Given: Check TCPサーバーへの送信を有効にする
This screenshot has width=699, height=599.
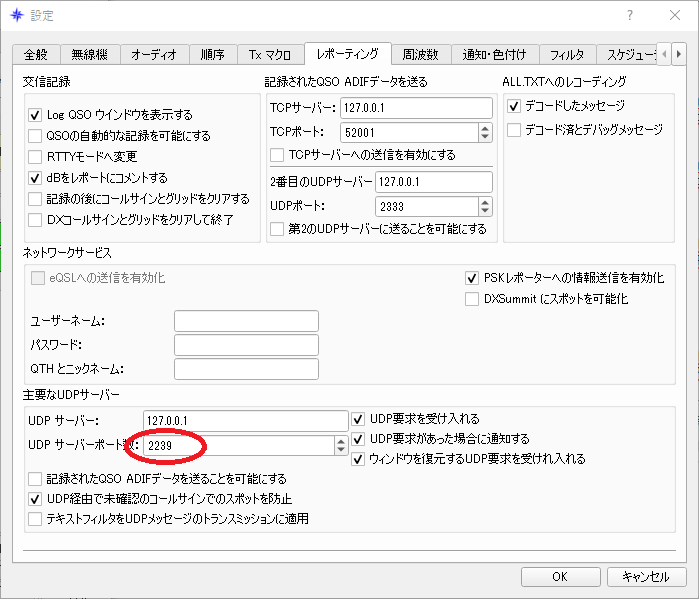Looking at the screenshot, I should (277, 155).
